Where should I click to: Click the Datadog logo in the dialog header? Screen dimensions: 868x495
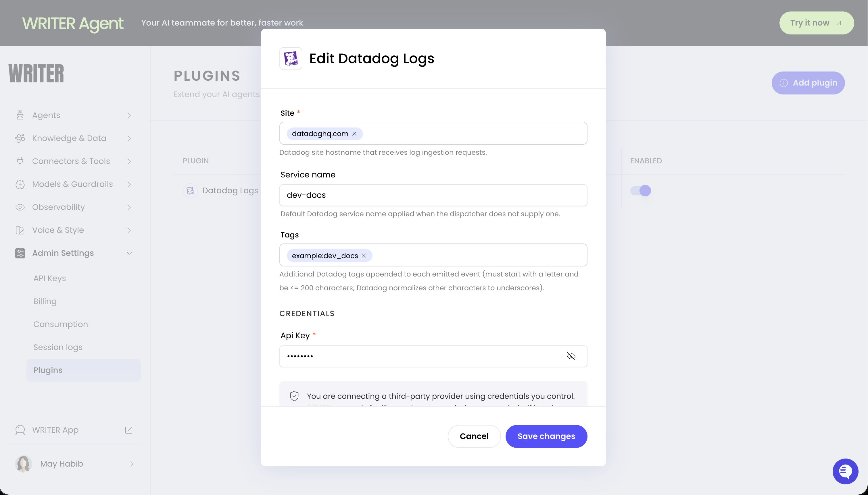(291, 59)
